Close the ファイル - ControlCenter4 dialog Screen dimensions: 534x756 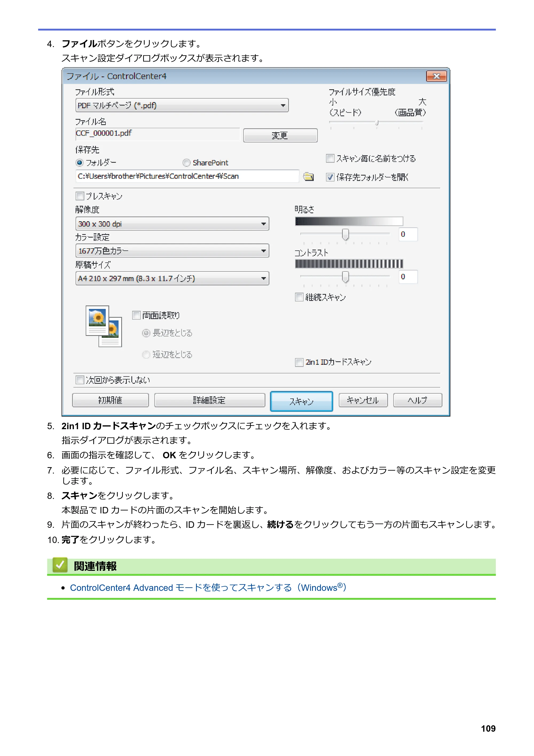pyautogui.click(x=436, y=76)
